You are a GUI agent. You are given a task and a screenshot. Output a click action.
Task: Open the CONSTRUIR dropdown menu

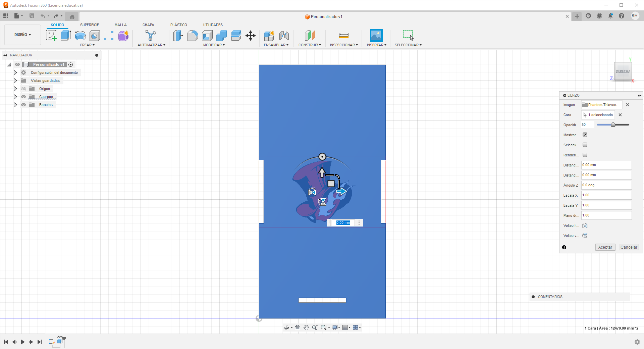(310, 45)
